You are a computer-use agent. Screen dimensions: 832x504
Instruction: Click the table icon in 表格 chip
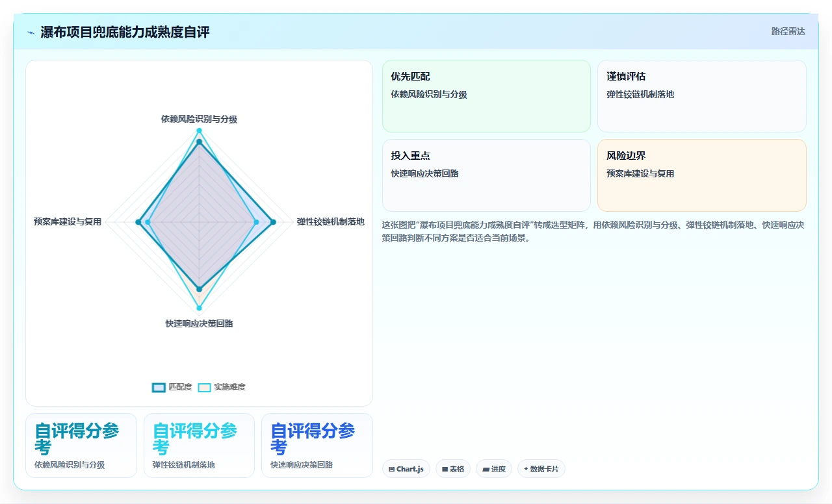coord(445,469)
